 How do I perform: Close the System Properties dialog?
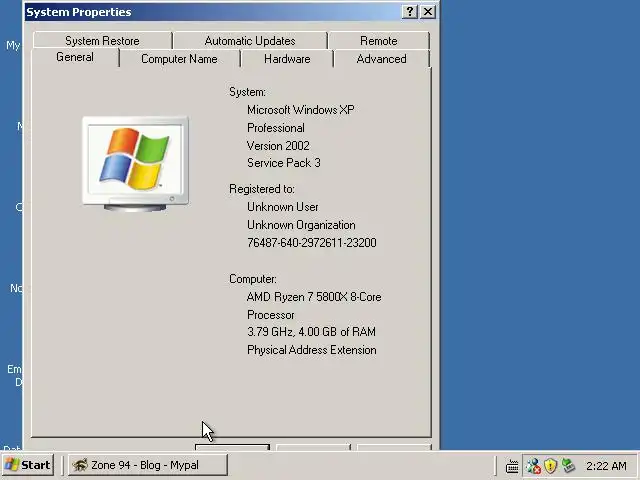tap(427, 12)
